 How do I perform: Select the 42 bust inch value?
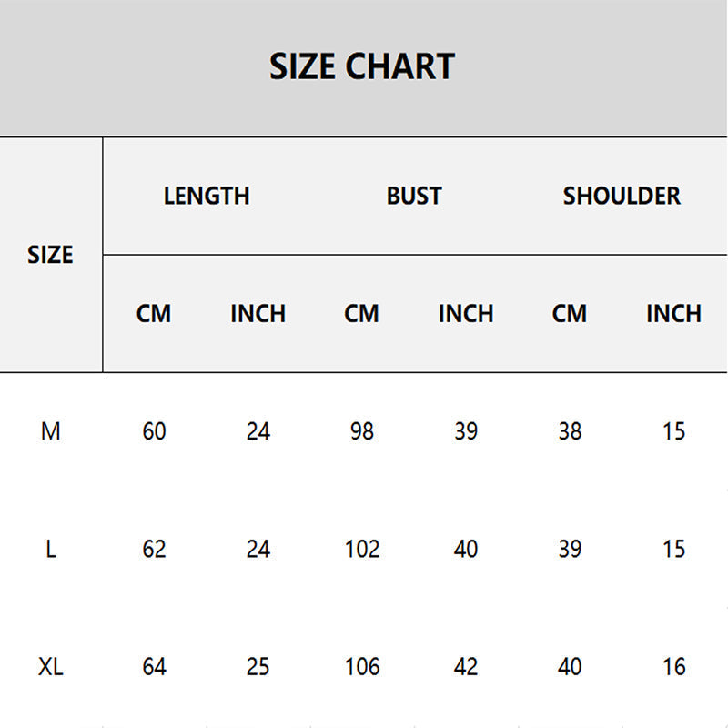pos(466,667)
